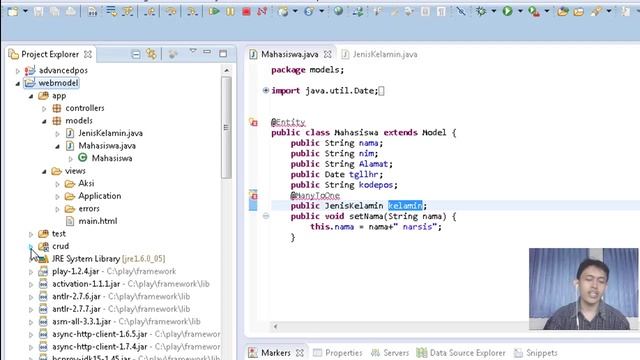Click the Open Task folder icon
640x360 pixels.
click(x=579, y=11)
